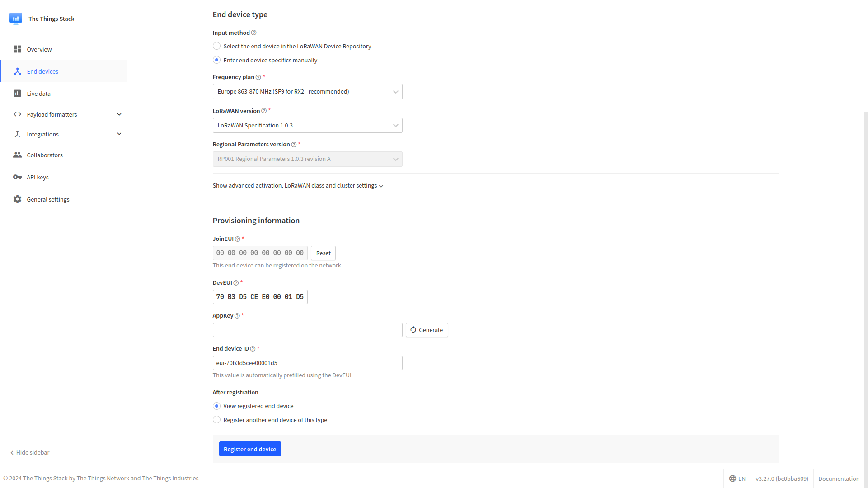Click the Integrations sidebar icon
Screen dimensions: 868x488
(17, 134)
